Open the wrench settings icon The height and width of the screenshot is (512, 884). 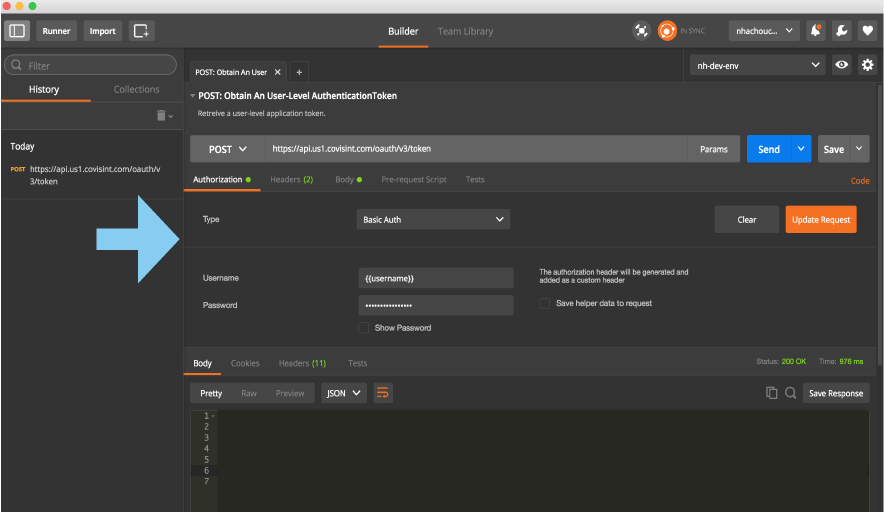[842, 31]
